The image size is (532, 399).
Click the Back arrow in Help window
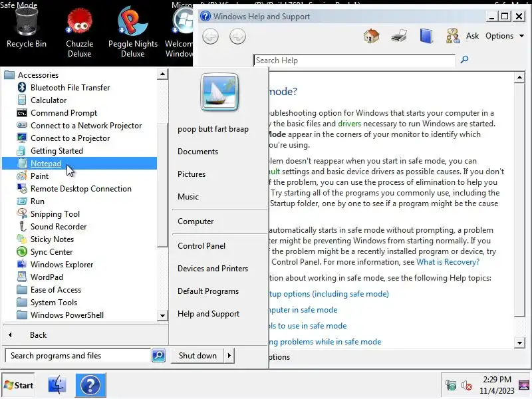pyautogui.click(x=210, y=37)
